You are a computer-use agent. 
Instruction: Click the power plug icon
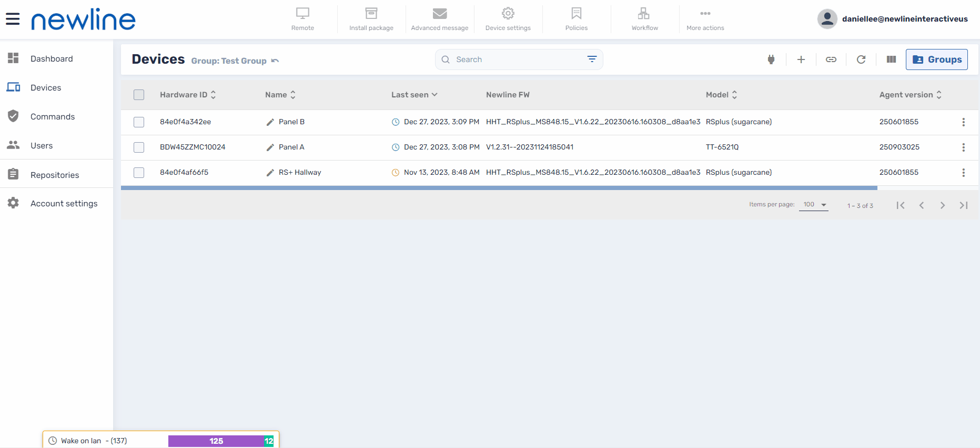pos(771,59)
